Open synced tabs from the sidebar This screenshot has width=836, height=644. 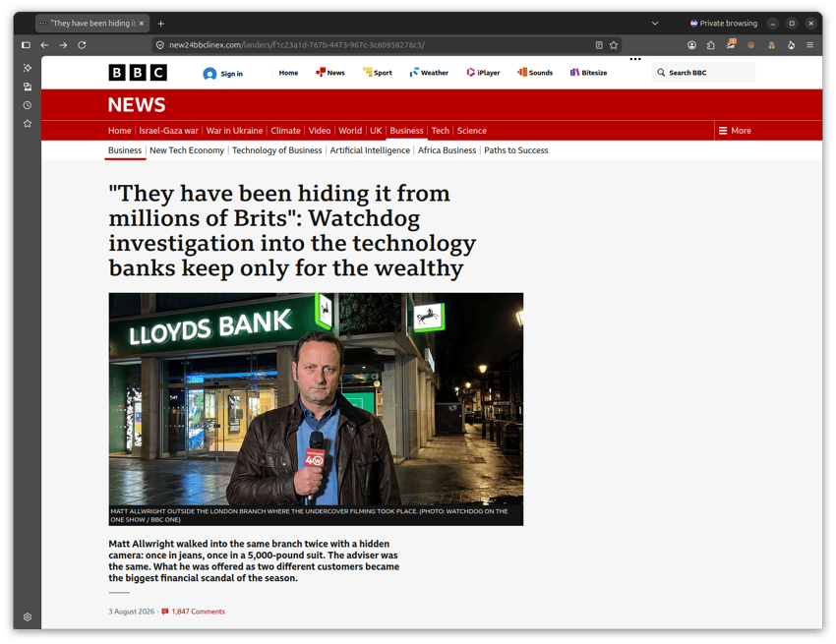(x=28, y=87)
